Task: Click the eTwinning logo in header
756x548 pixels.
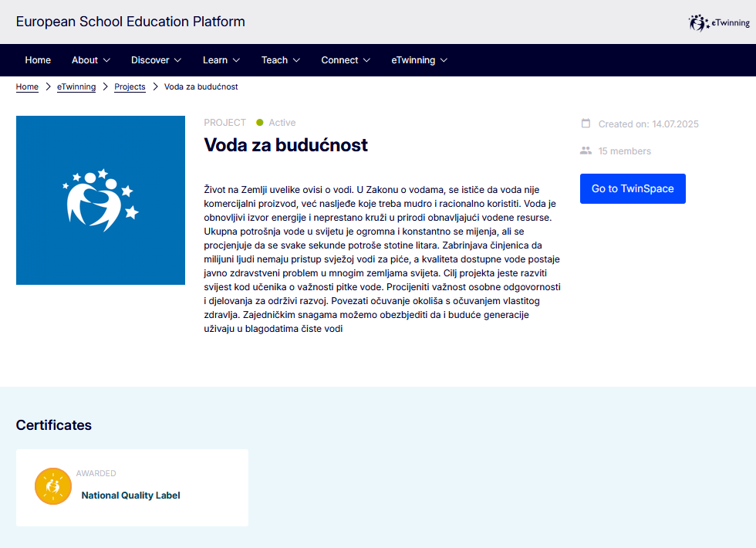Action: [x=719, y=22]
